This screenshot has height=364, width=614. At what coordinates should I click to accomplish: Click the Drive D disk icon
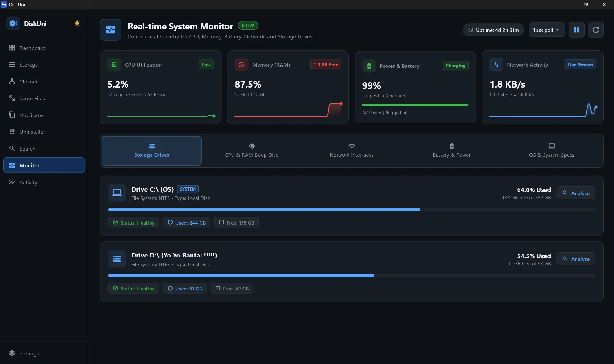(x=117, y=259)
